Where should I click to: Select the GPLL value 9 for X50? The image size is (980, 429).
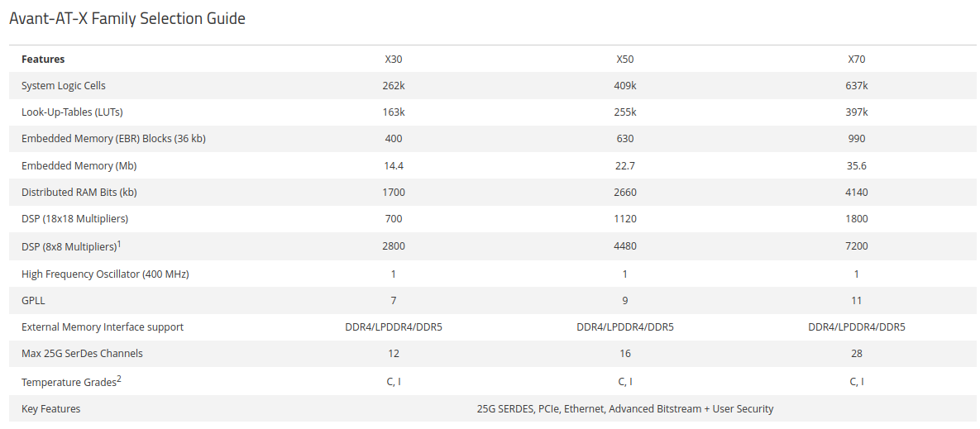(x=625, y=300)
